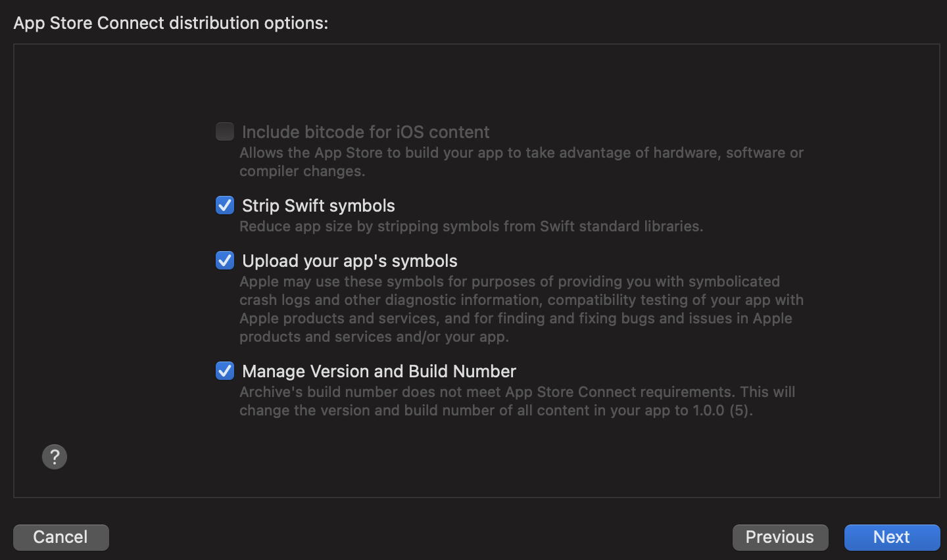Screen dimensions: 947x560
Task: Click the disabled Include bitcode checkbox
Action: coord(225,131)
